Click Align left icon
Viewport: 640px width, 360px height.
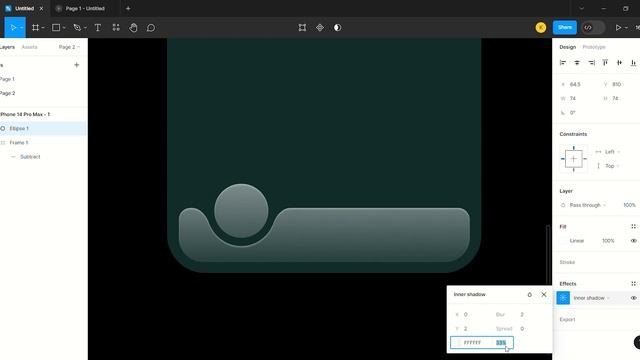[x=563, y=62]
